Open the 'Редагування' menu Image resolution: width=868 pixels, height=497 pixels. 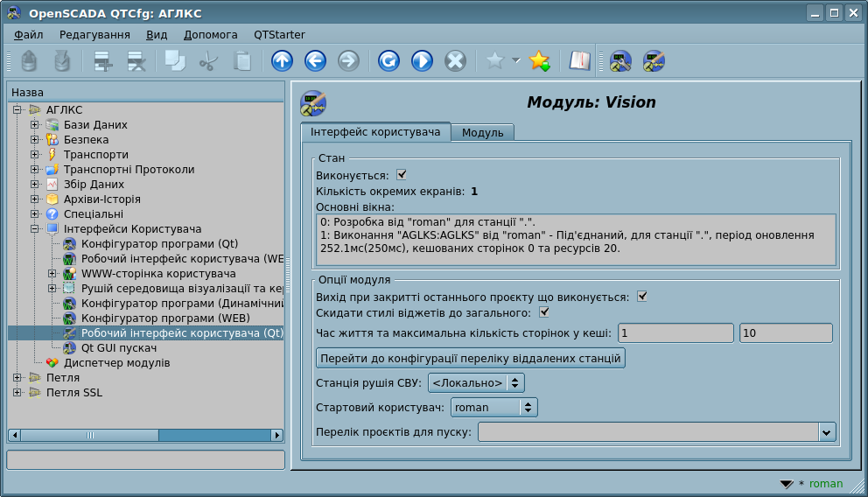click(x=94, y=34)
